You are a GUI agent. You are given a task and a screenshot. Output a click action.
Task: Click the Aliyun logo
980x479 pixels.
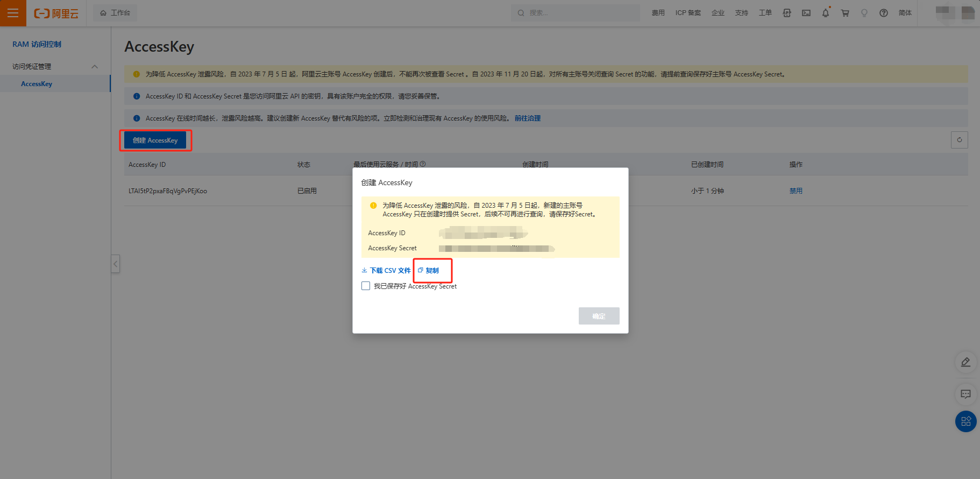56,13
